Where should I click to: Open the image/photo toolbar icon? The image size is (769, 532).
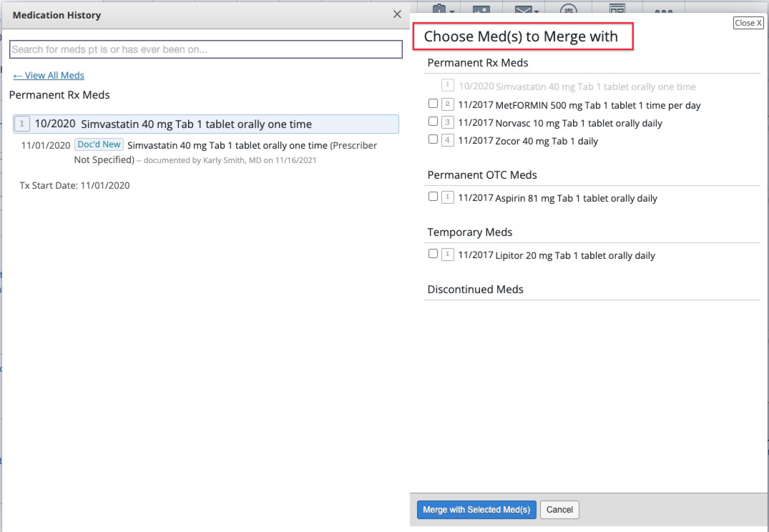[x=480, y=9]
